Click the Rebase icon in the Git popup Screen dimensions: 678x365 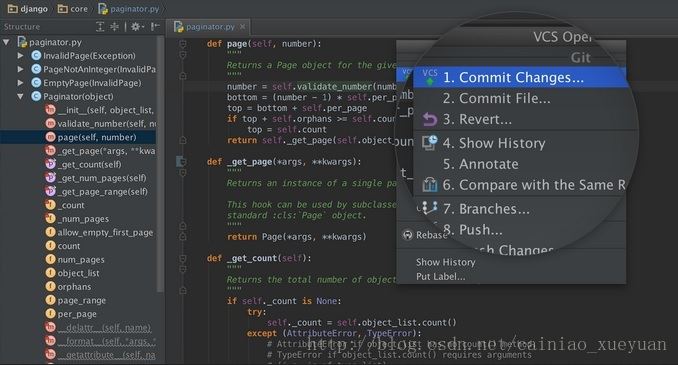point(407,235)
